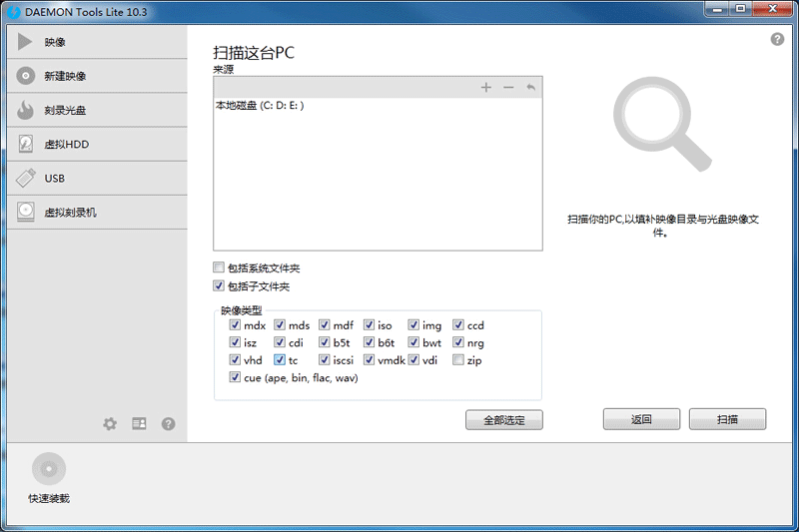
Task: Start scanning with the 扫描 button
Action: coord(727,419)
